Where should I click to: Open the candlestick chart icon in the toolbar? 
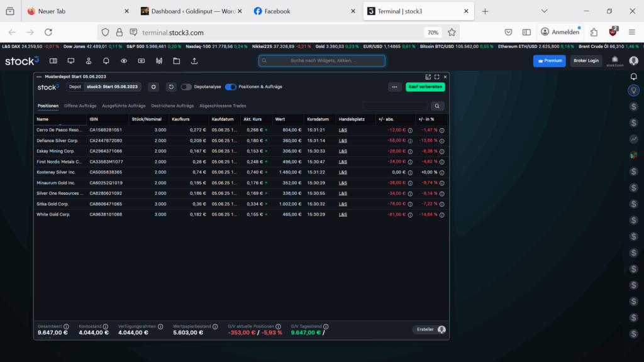[159, 61]
